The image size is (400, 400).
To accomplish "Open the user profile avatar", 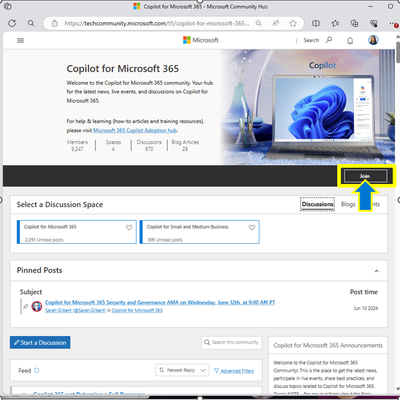I will click(x=373, y=40).
